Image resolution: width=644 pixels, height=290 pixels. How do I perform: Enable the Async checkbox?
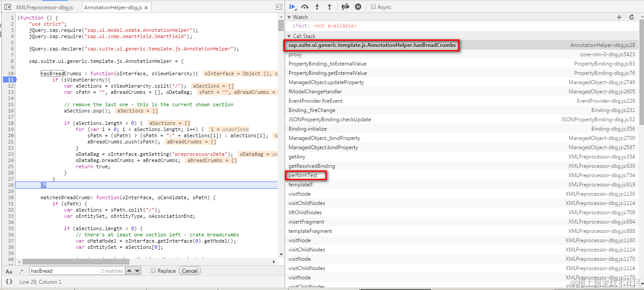(374, 7)
